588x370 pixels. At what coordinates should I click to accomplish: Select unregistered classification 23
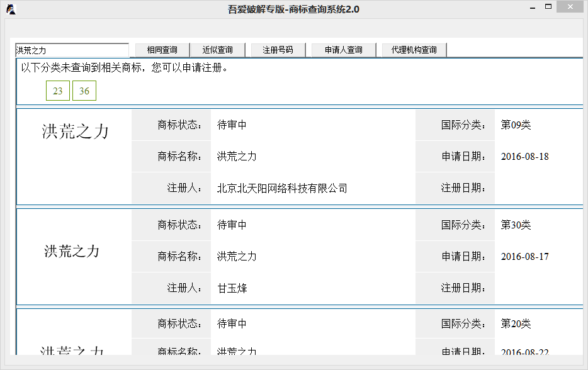(x=57, y=91)
